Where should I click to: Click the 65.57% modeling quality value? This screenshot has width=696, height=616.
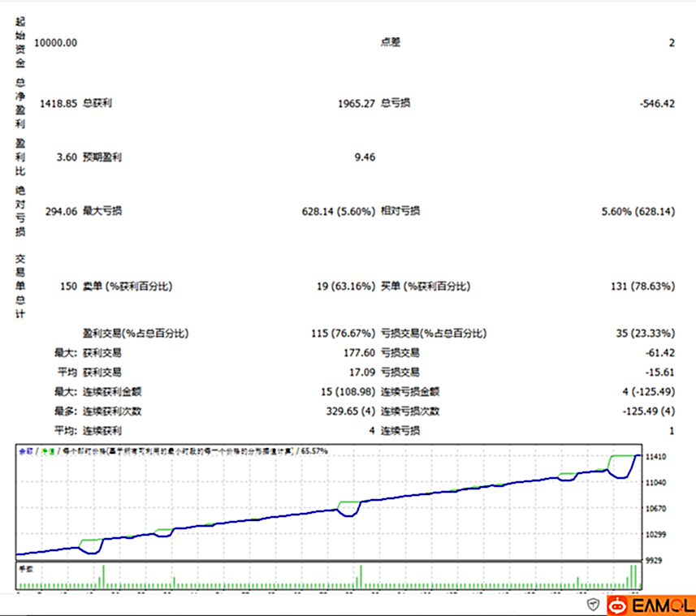point(315,450)
